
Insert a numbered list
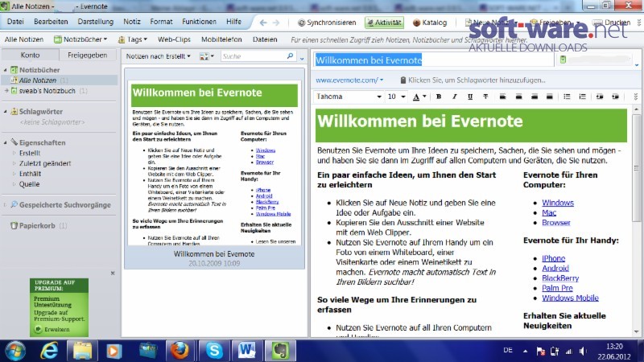pos(582,97)
